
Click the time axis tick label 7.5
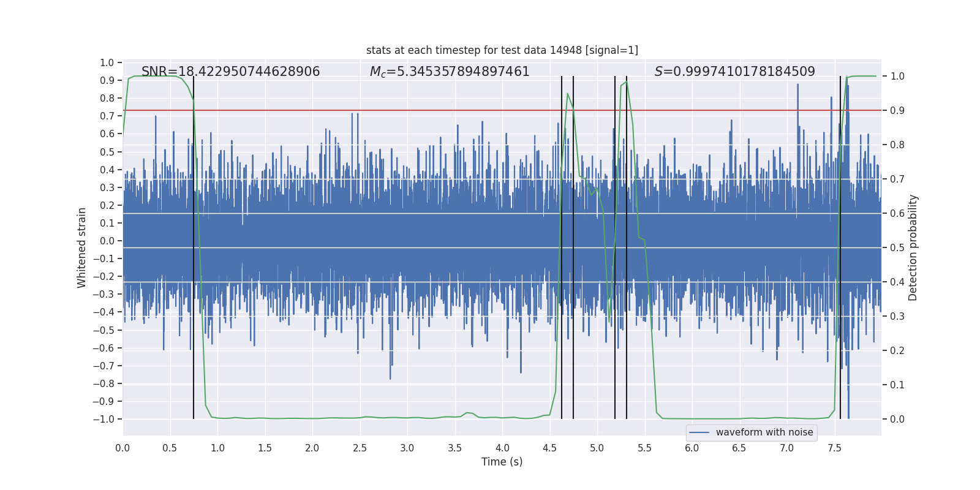click(834, 448)
